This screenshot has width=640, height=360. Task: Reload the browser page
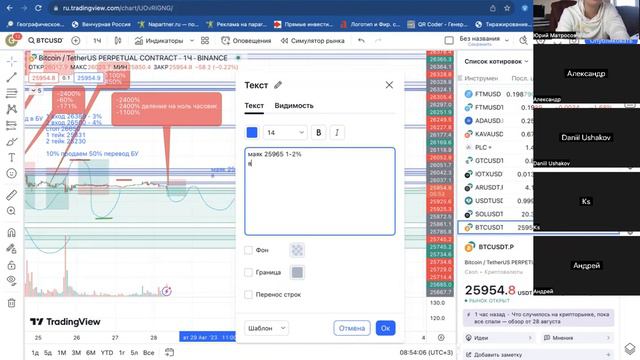(x=38, y=8)
